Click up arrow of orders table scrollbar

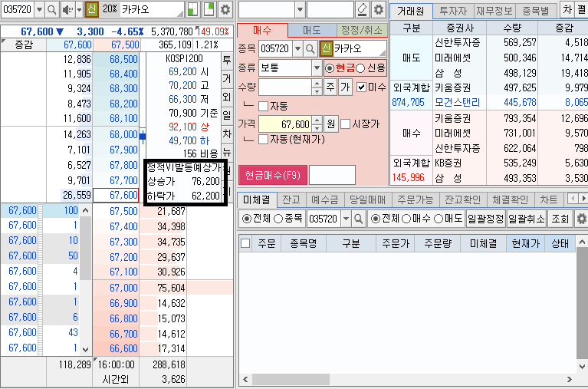[x=582, y=242]
